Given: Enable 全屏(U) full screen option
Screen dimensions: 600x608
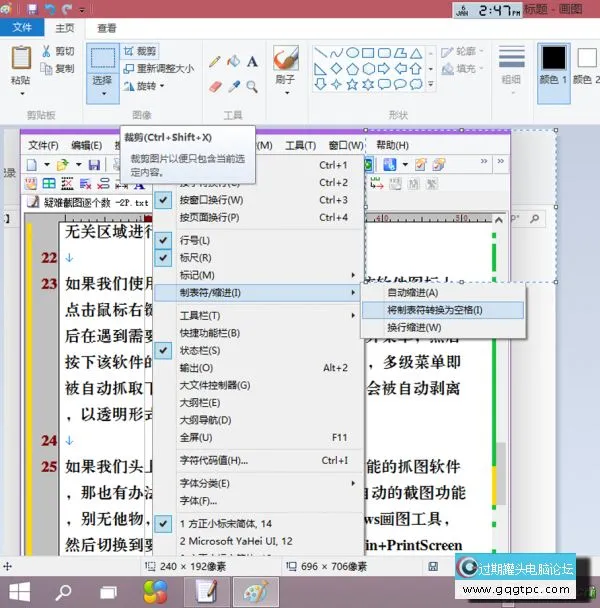Looking at the screenshot, I should pyautogui.click(x=259, y=437).
